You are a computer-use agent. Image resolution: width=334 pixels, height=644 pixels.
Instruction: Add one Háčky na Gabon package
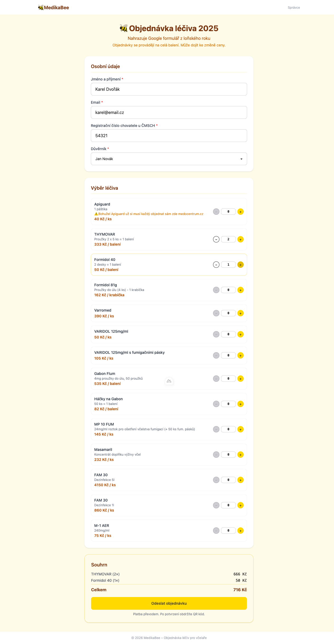coord(240,404)
